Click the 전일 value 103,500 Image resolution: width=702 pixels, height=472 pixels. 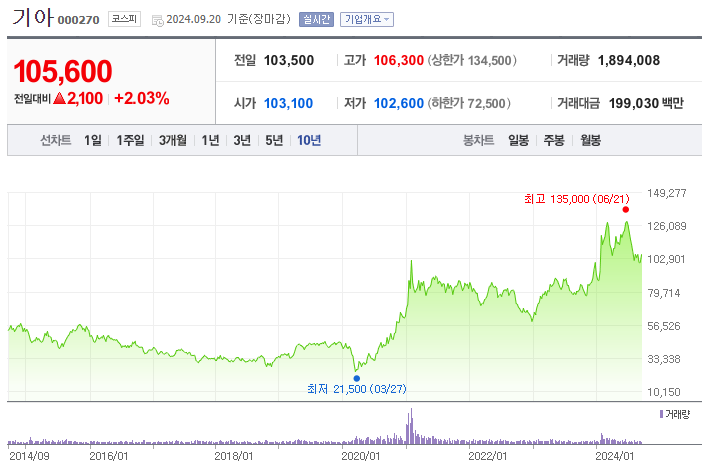point(289,60)
